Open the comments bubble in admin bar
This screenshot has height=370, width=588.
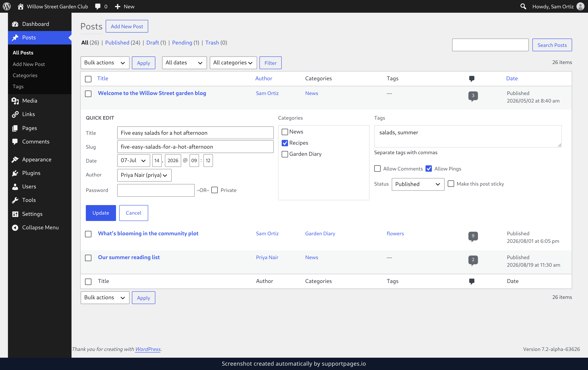pos(98,7)
